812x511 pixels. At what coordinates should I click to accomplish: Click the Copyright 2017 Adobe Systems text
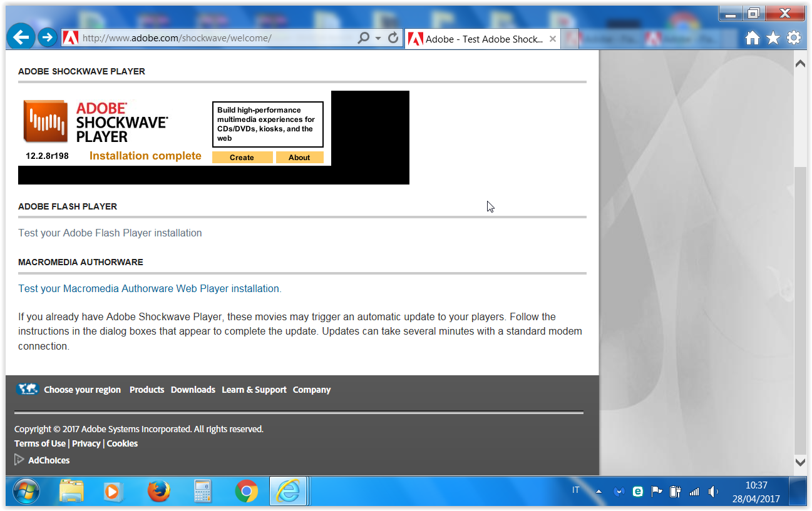[139, 429]
